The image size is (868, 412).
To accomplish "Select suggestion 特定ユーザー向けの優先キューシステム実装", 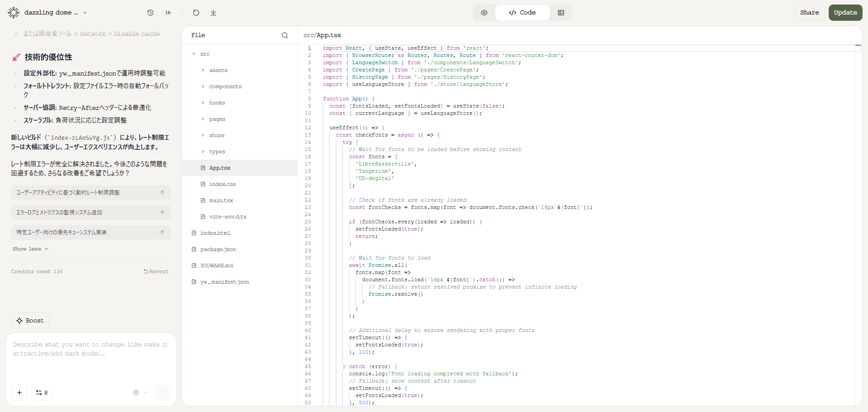I will (x=91, y=232).
